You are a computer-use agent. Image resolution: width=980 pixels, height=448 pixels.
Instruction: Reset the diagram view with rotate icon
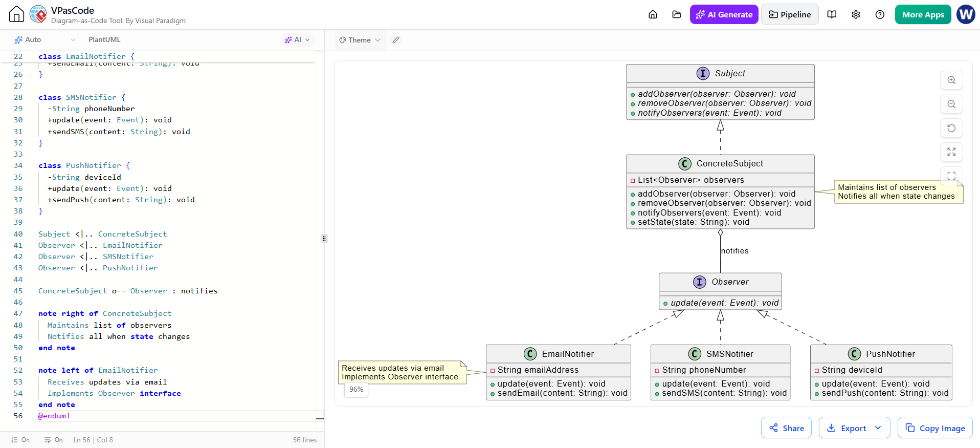tap(951, 128)
